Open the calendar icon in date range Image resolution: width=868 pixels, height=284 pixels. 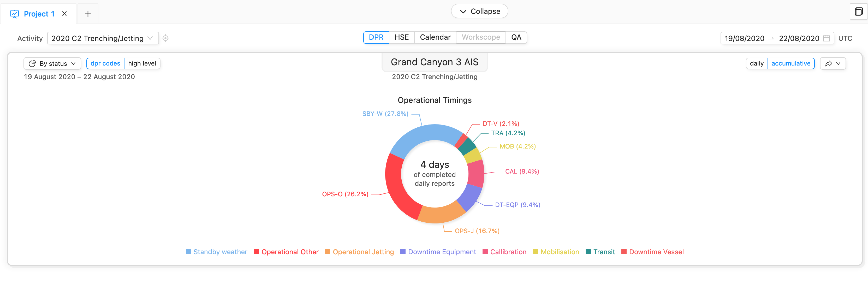click(x=826, y=38)
